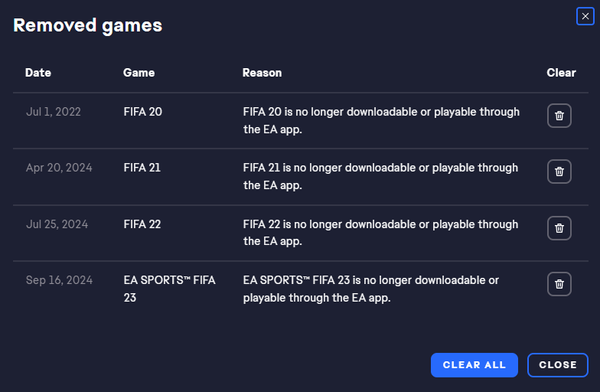Dismiss dialog with the X icon

[585, 16]
